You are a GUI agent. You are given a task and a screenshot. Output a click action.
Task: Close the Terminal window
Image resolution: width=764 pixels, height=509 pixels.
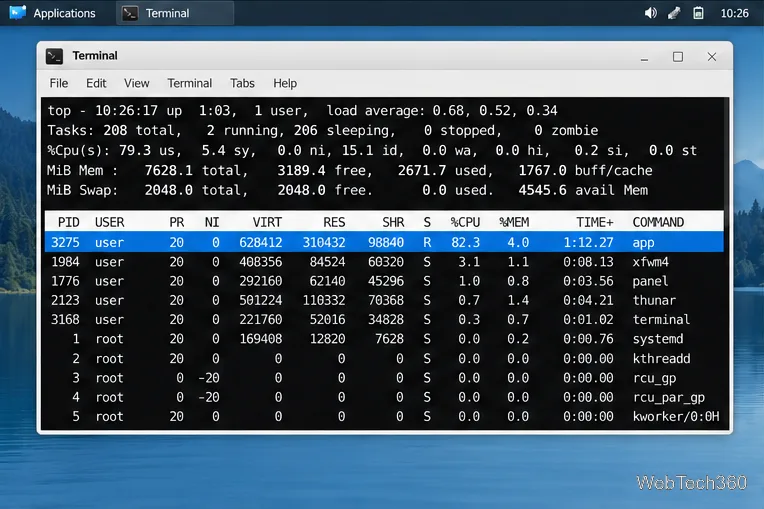712,57
